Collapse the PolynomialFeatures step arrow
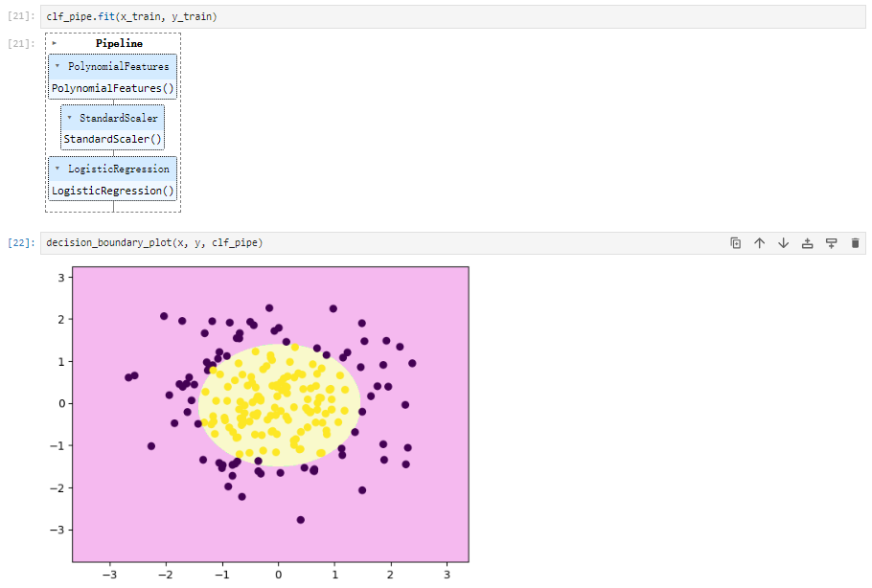Image resolution: width=872 pixels, height=588 pixels. tap(57, 65)
